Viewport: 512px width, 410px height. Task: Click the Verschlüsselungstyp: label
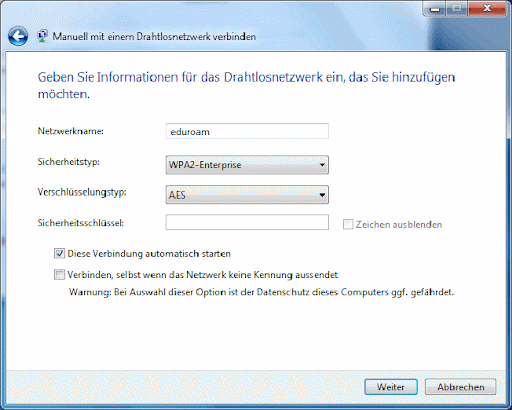click(82, 192)
